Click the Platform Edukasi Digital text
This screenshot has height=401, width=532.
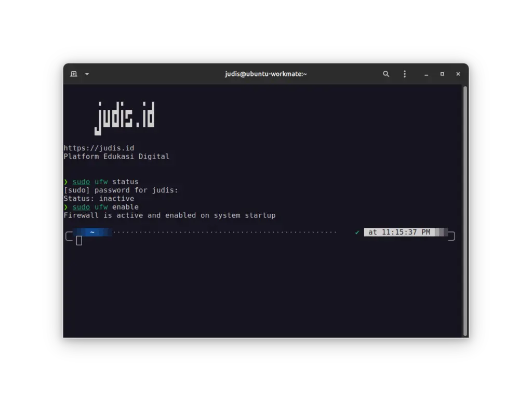(116, 156)
